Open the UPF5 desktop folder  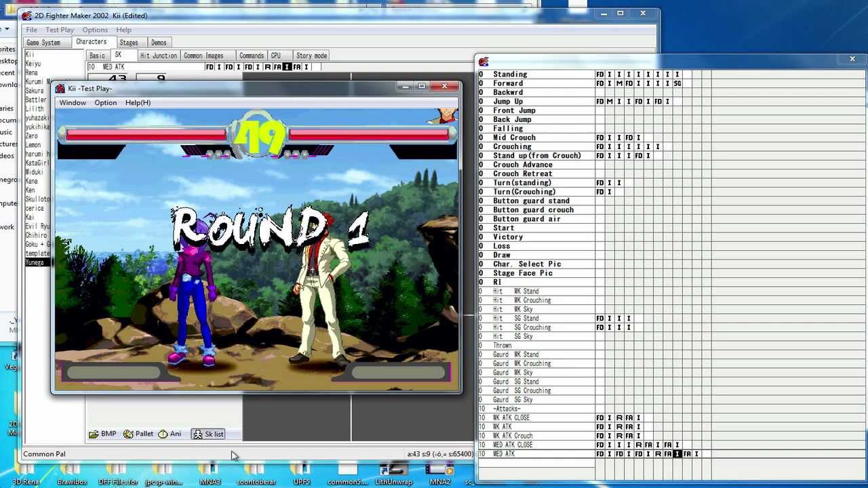tap(302, 474)
